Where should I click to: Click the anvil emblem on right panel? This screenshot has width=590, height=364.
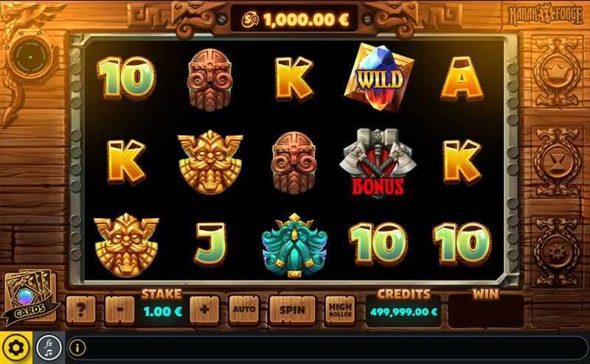(558, 162)
